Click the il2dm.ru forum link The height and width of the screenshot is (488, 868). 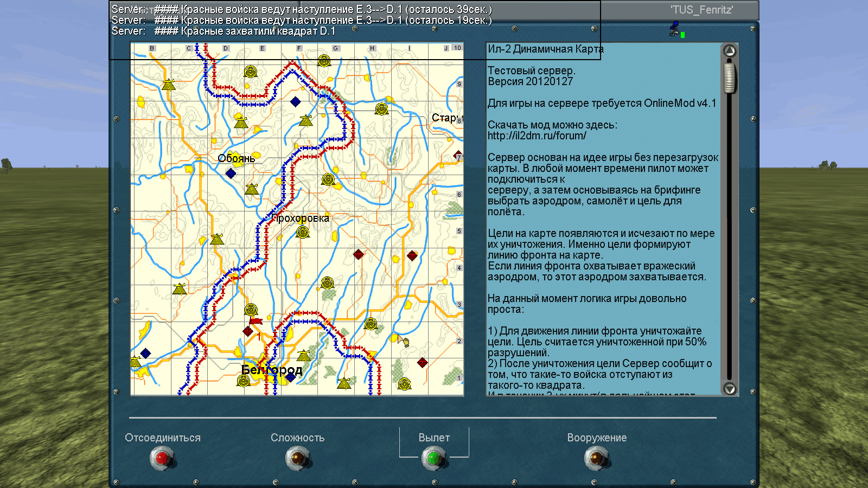537,136
